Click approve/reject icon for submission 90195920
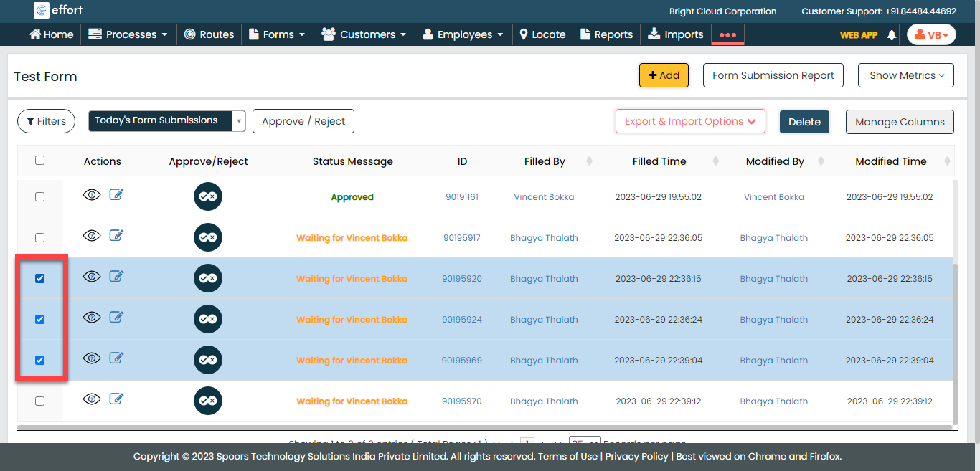The height and width of the screenshot is (471, 980). (x=208, y=278)
